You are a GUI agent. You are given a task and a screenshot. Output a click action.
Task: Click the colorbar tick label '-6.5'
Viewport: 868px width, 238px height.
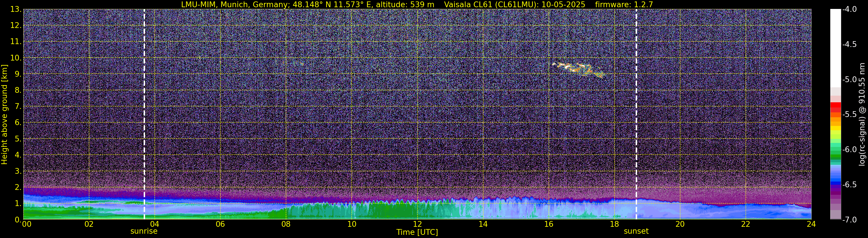pyautogui.click(x=850, y=185)
